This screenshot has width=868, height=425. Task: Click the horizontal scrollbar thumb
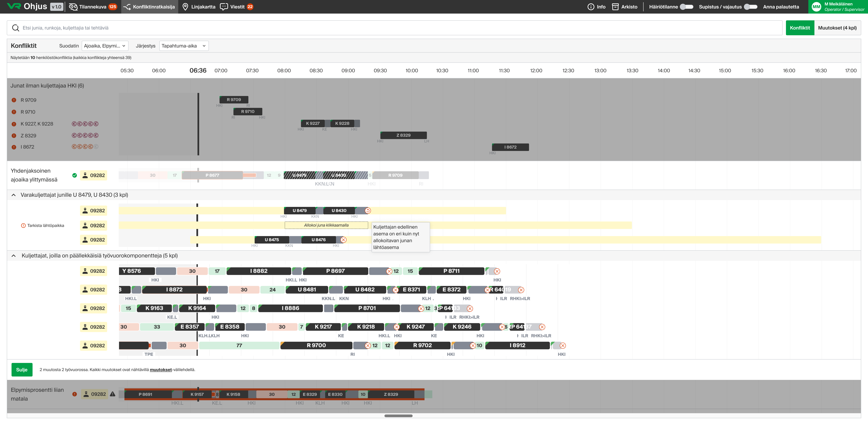398,416
